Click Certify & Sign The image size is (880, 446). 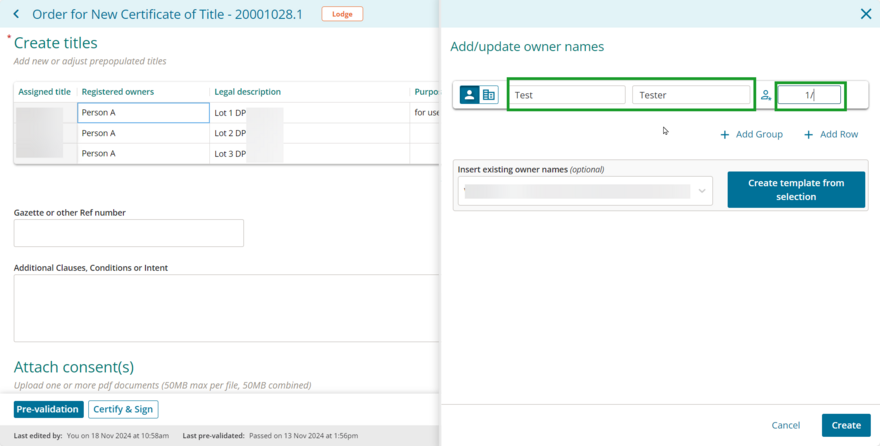pos(123,409)
